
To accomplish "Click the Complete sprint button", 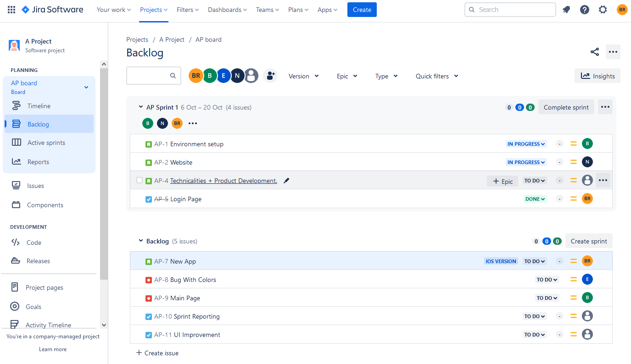I will 566,107.
